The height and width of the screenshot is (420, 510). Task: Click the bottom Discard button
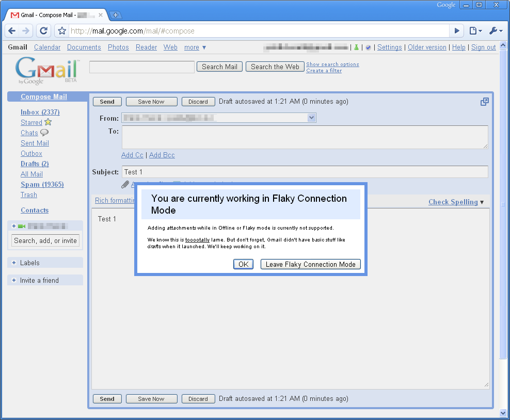198,399
